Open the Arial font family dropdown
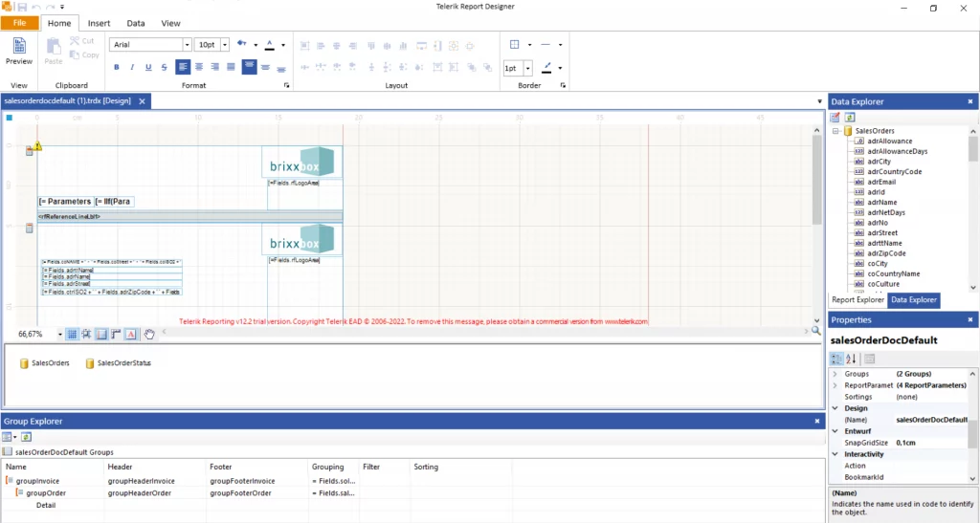The image size is (980, 523). click(187, 44)
